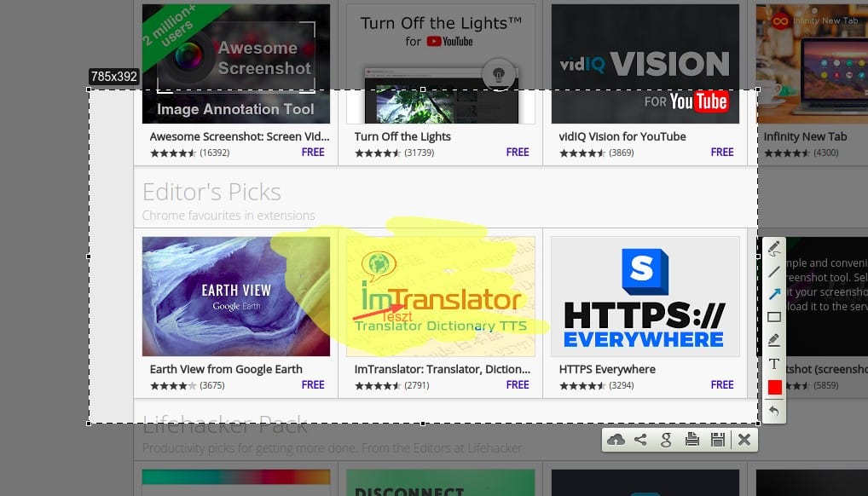Click the (3294) rating count
This screenshot has height=496, width=868.
coord(622,385)
